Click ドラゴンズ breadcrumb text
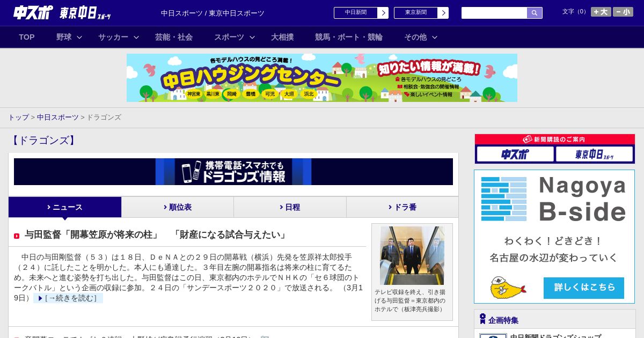The height and width of the screenshot is (338, 644). point(104,117)
